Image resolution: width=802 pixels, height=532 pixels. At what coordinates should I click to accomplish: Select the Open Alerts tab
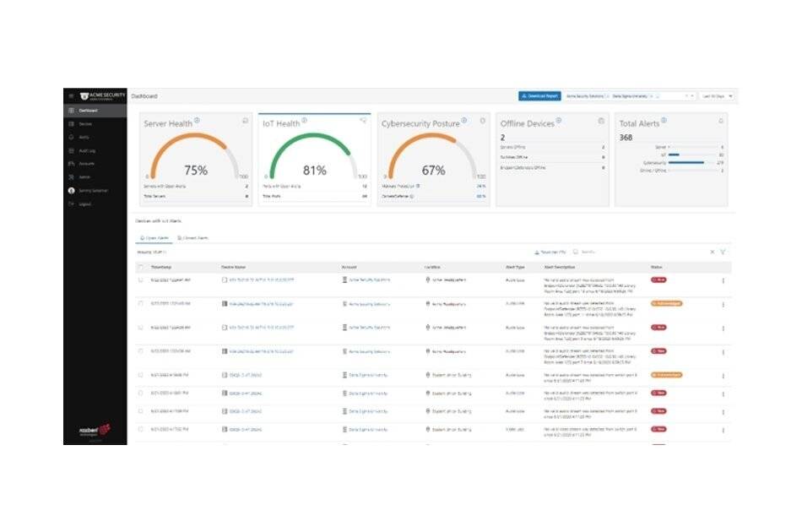(156, 238)
